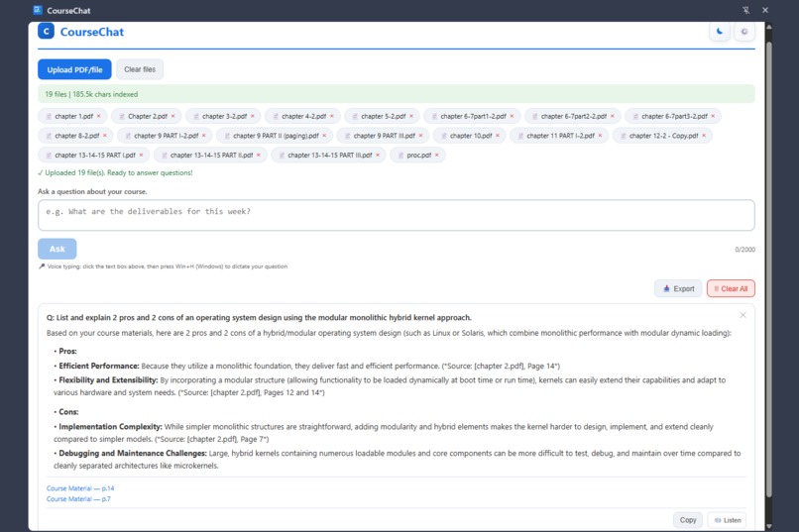The width and height of the screenshot is (799, 532).
Task: Click the voice typing hint text
Action: [163, 266]
